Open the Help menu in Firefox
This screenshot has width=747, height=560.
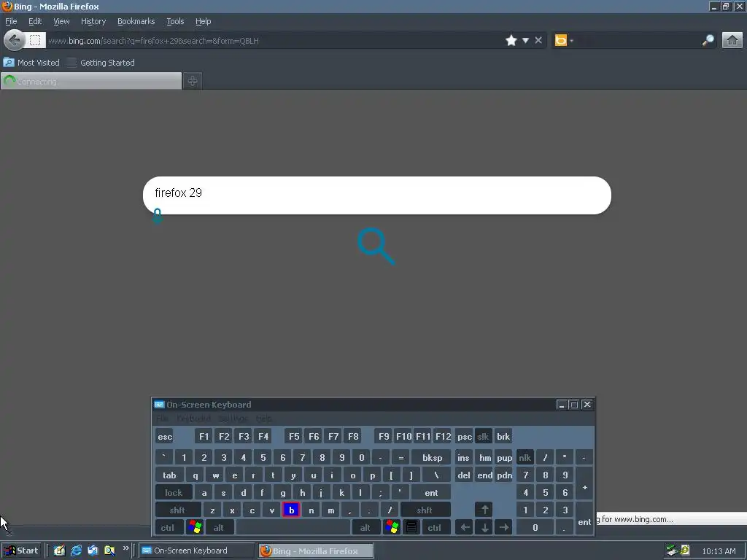click(x=203, y=21)
